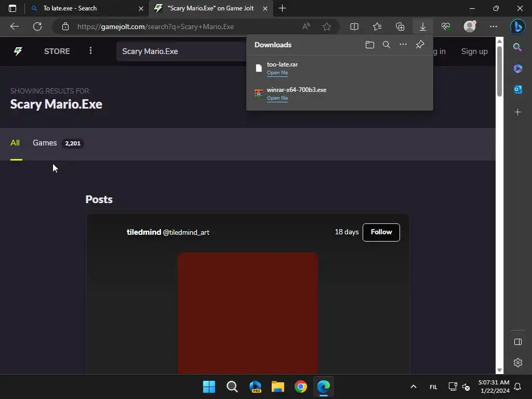Open the Favorites list
Image resolution: width=532 pixels, height=399 pixels.
click(x=377, y=26)
